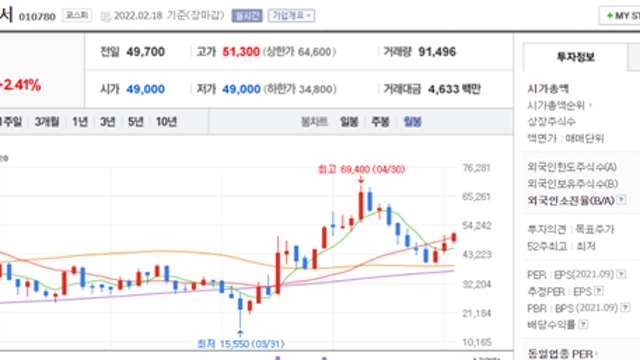
Task: Select the 3년 chart period
Action: (108, 122)
